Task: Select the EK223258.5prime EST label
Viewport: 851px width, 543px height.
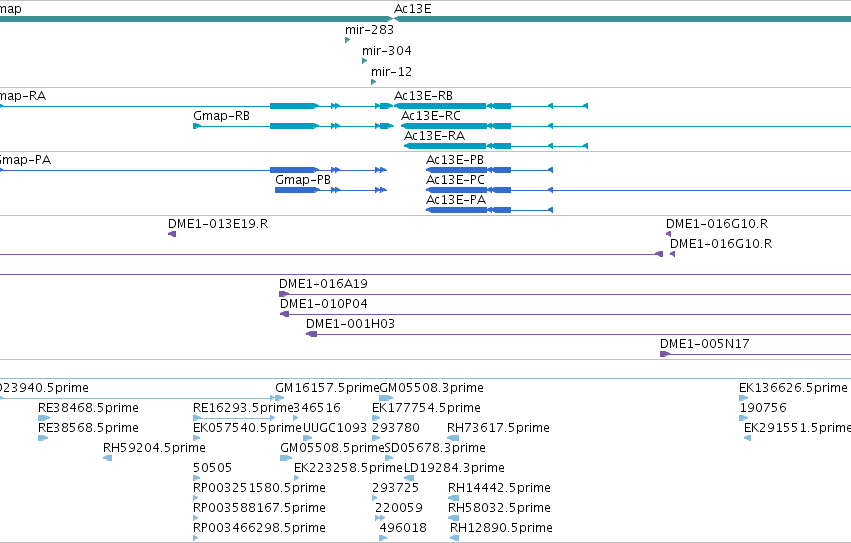Action: [348, 468]
